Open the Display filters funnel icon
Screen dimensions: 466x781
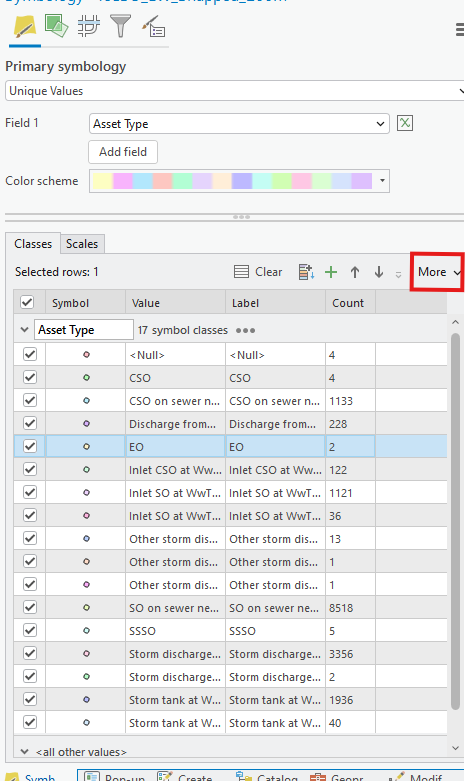[120, 26]
